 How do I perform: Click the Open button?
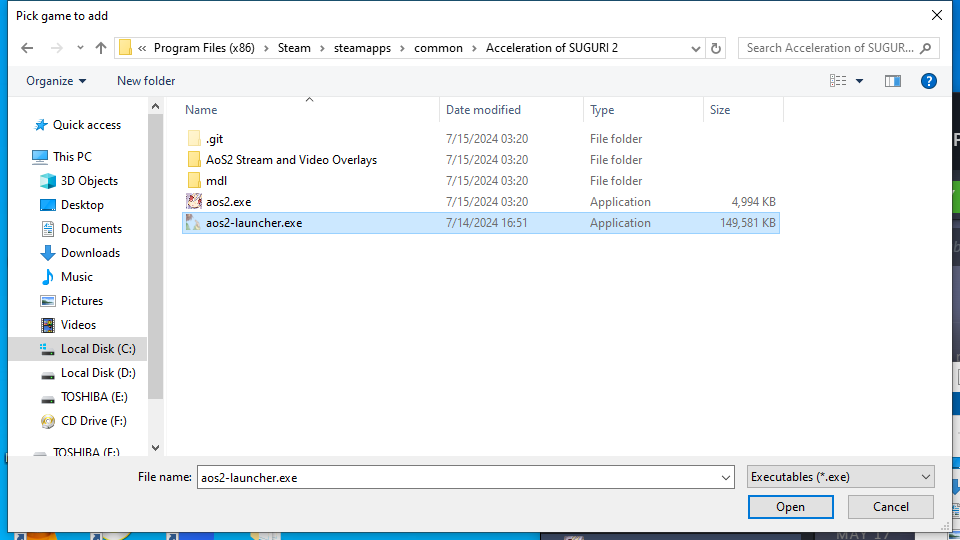click(790, 507)
